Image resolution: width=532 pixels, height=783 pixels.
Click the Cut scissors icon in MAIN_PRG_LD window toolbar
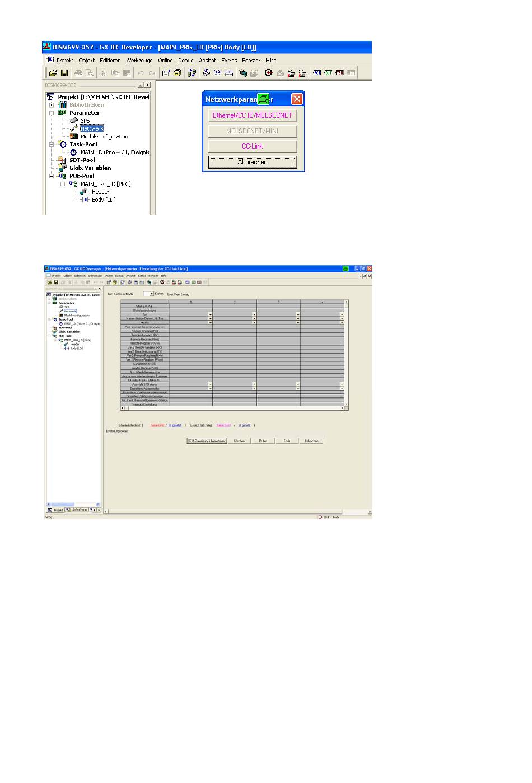103,73
